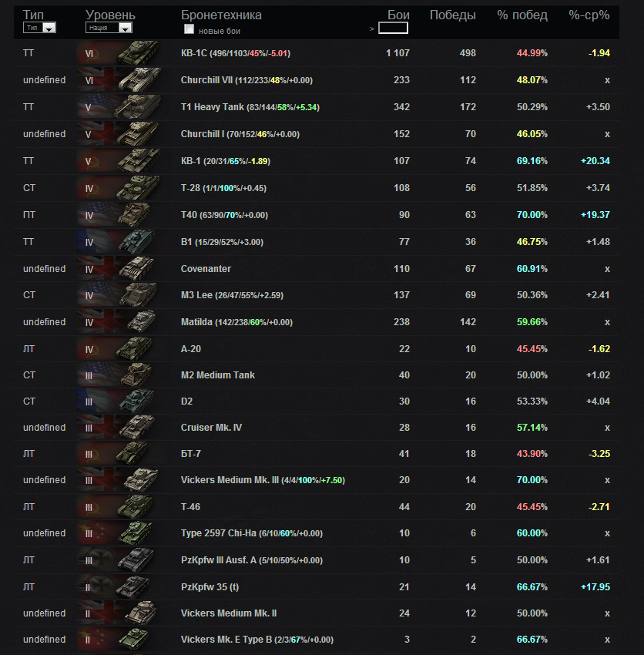Click the 342 battles count for T1 Heavy Tank
The height and width of the screenshot is (655, 644).
[x=401, y=107]
